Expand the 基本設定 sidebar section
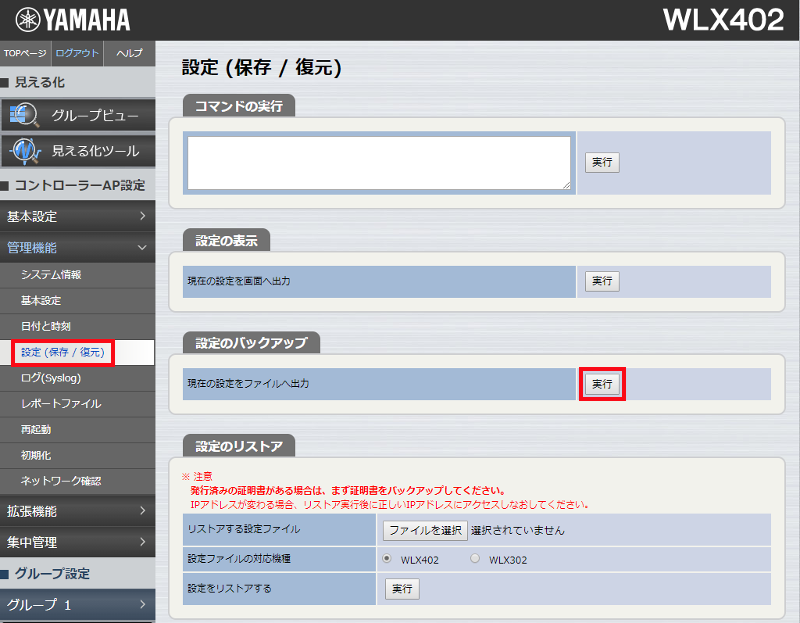Image resolution: width=800 pixels, height=623 pixels. pos(77,216)
